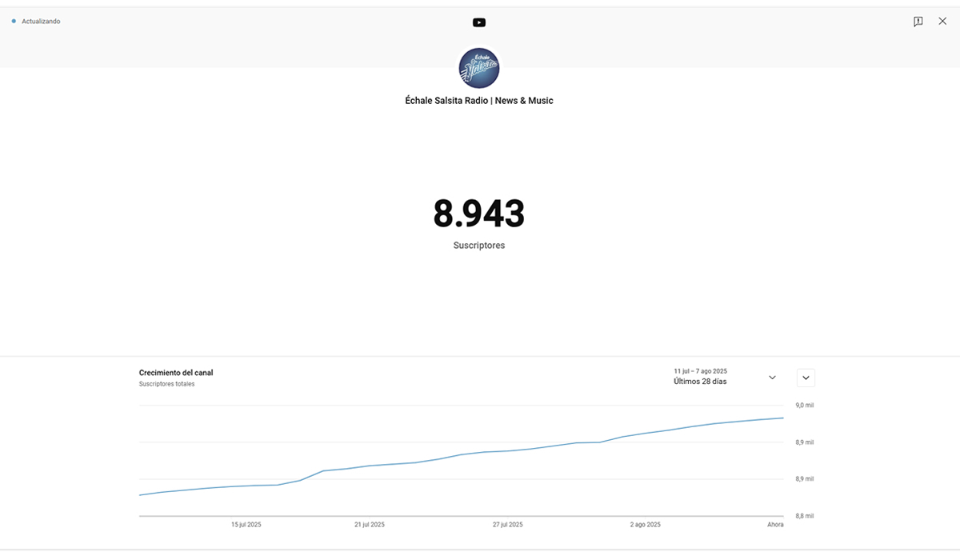Close the subscriber count overlay
The width and height of the screenshot is (960, 560).
pyautogui.click(x=942, y=22)
